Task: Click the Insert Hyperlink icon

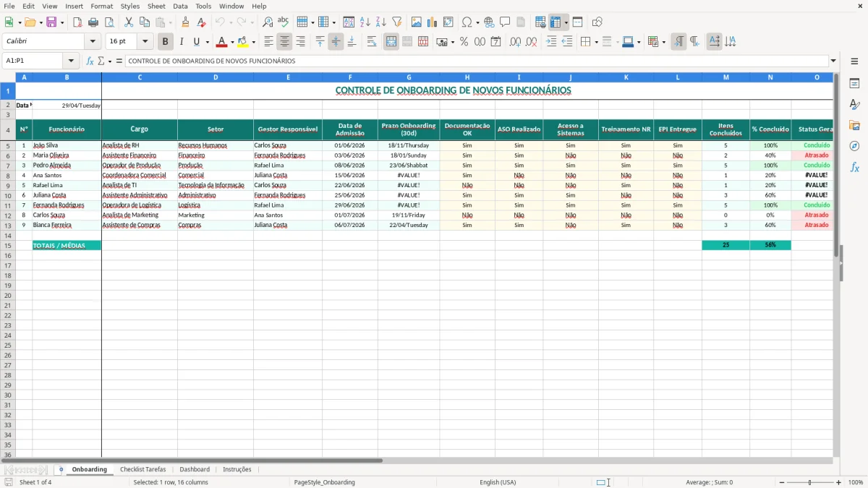Action: [x=489, y=22]
